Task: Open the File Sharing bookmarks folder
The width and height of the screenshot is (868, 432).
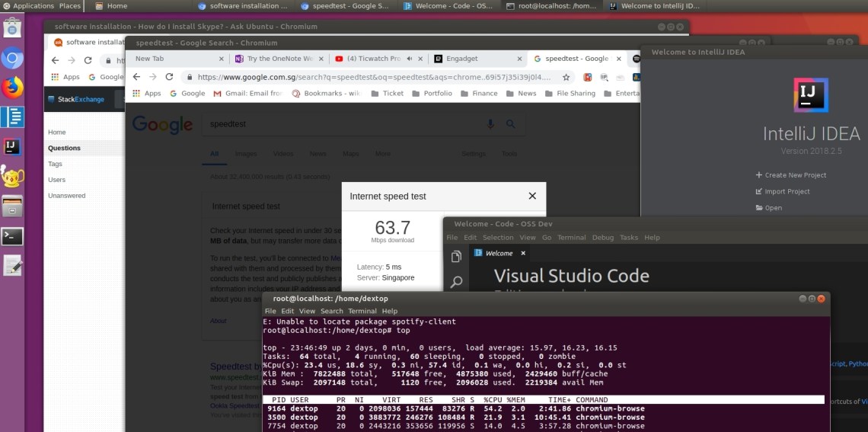Action: [x=570, y=94]
